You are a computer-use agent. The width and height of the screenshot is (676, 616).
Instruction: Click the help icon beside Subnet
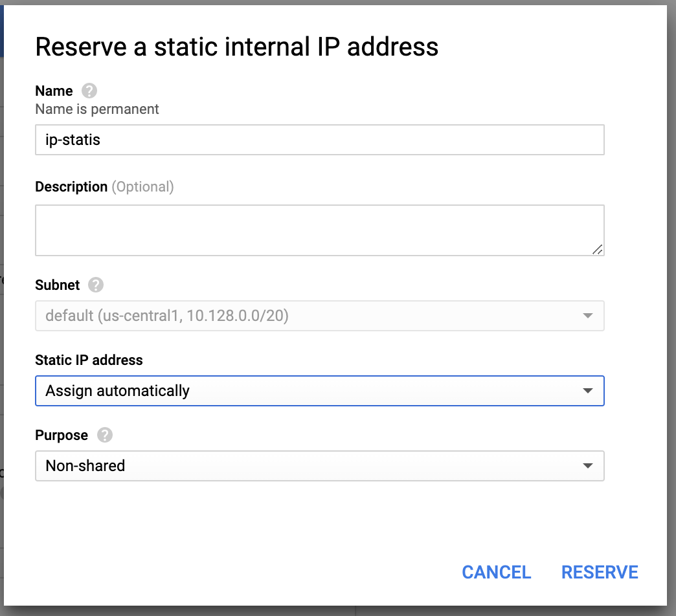click(96, 285)
